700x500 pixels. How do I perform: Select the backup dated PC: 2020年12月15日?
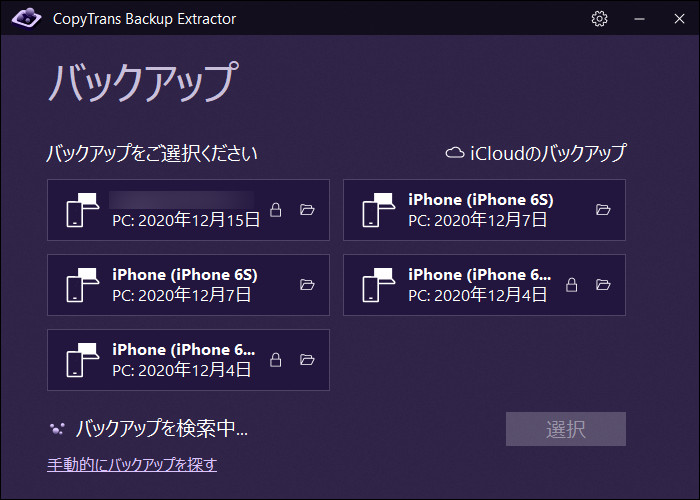(188, 210)
